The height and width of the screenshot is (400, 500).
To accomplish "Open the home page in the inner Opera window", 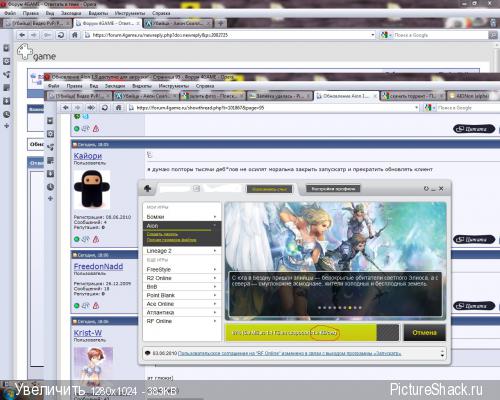I will tap(118, 108).
